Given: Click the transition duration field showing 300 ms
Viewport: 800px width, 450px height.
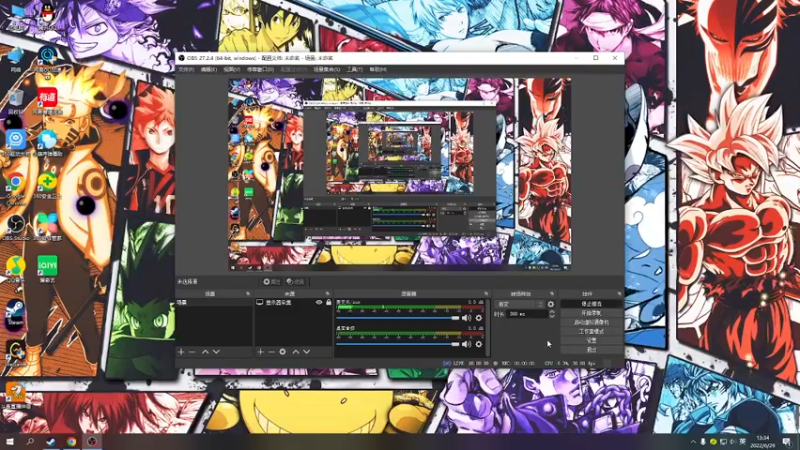Looking at the screenshot, I should (x=527, y=314).
